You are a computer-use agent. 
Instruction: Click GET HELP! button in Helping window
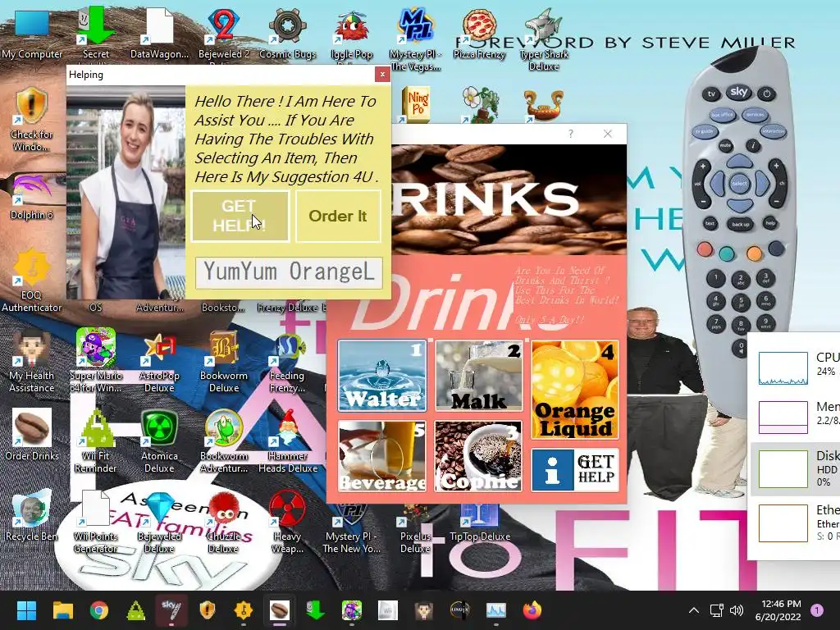tap(240, 216)
